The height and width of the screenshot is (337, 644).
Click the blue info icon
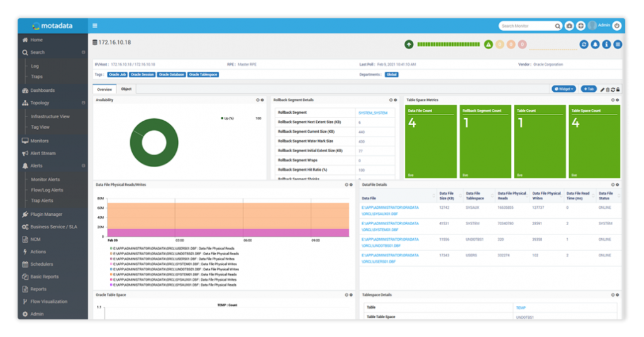point(606,44)
